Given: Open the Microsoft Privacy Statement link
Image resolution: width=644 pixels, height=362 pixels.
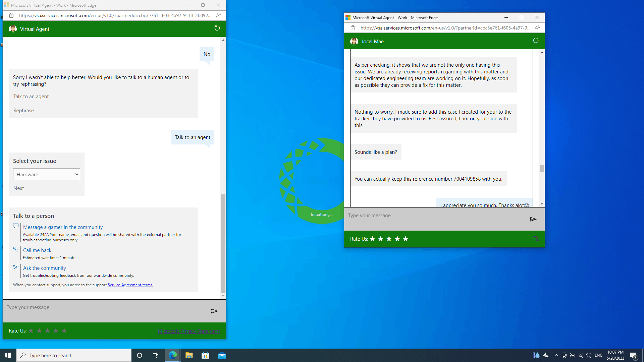Looking at the screenshot, I should (x=189, y=331).
